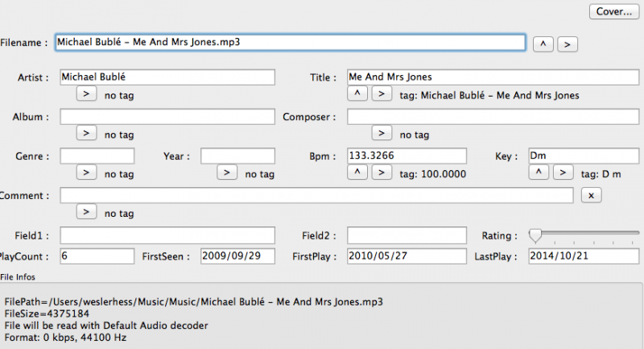Image resolution: width=644 pixels, height=349 pixels.
Task: Click the empty Year field
Action: [237, 156]
